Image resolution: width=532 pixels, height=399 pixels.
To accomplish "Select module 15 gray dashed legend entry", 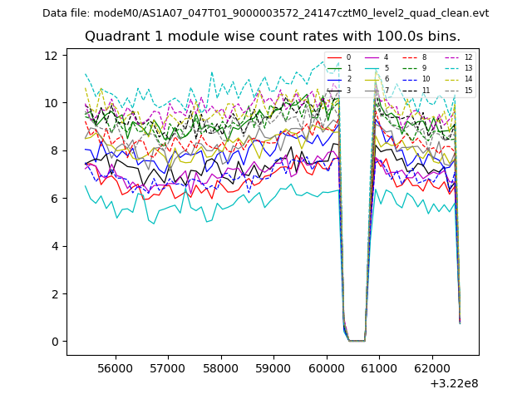I will click(x=456, y=90).
